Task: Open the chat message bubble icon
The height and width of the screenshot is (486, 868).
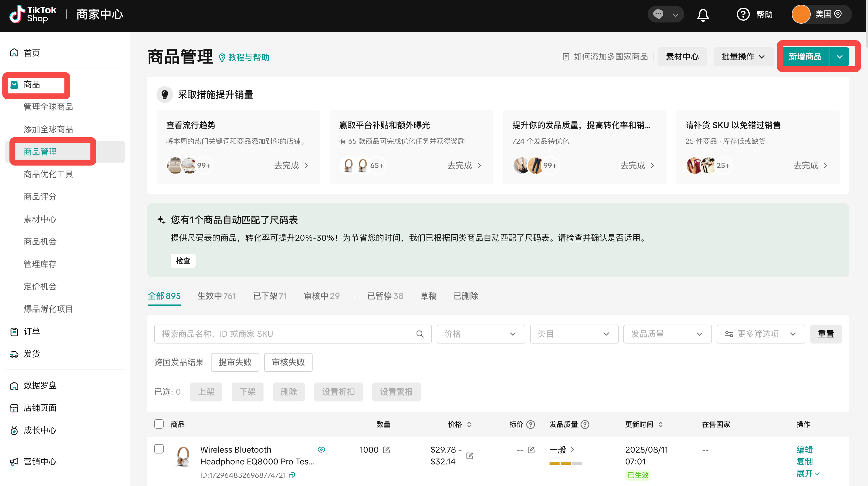Action: point(658,14)
